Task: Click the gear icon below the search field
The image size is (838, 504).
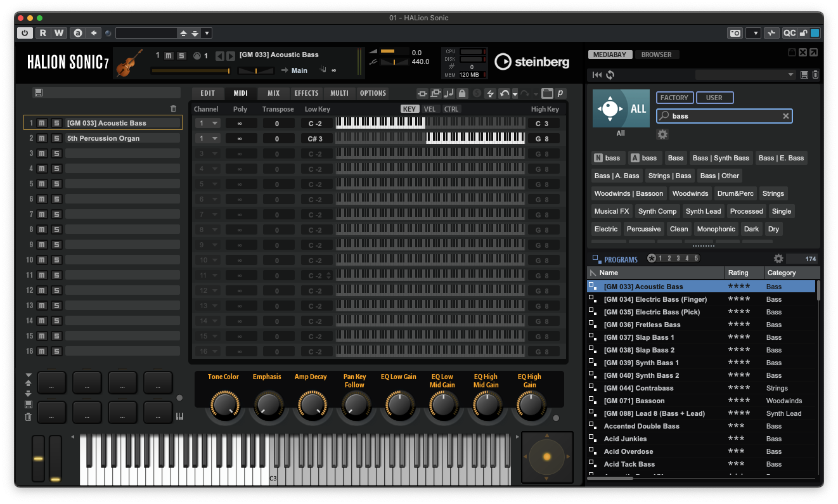Action: 662,134
